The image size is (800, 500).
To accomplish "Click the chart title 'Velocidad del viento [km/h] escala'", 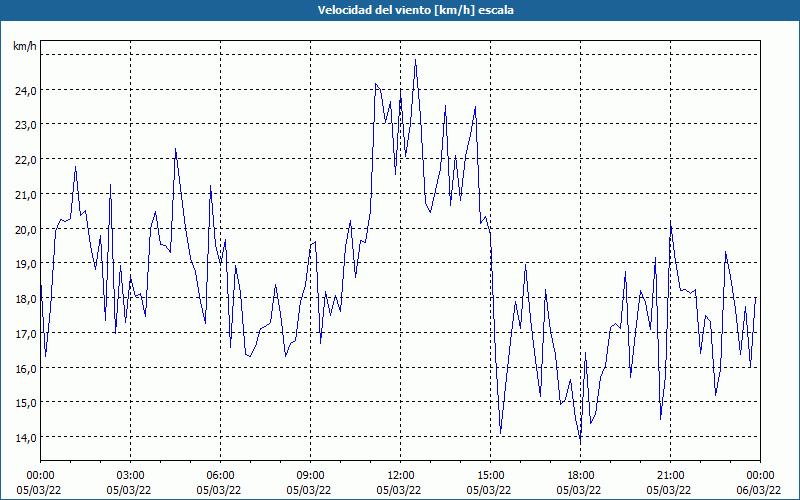I will pos(415,10).
